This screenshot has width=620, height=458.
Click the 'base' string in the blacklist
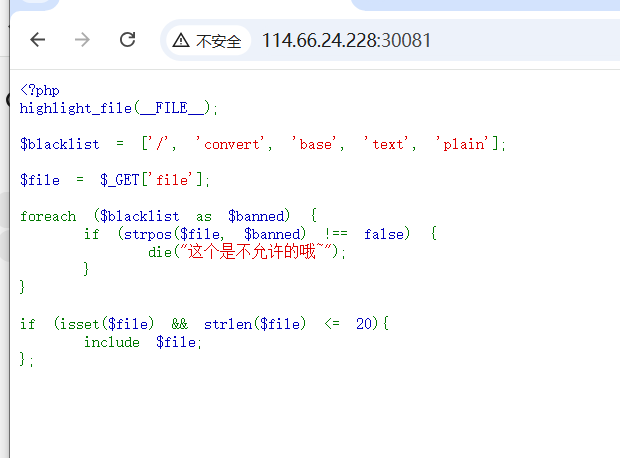(x=317, y=144)
